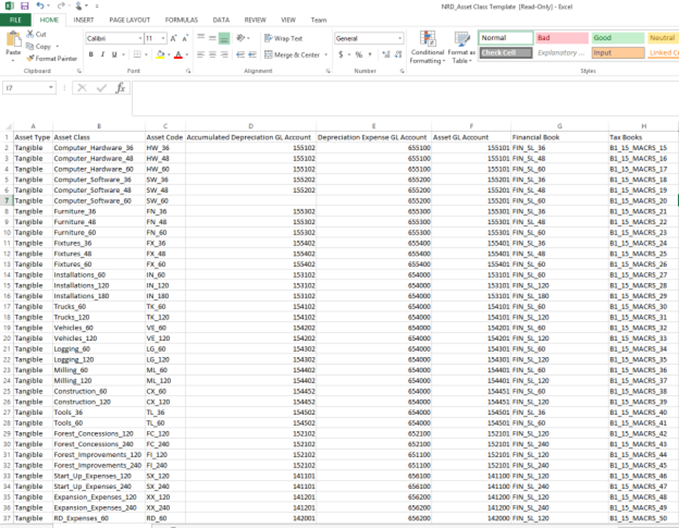
Task: Open Conditional Formatting menu
Action: tap(427, 48)
